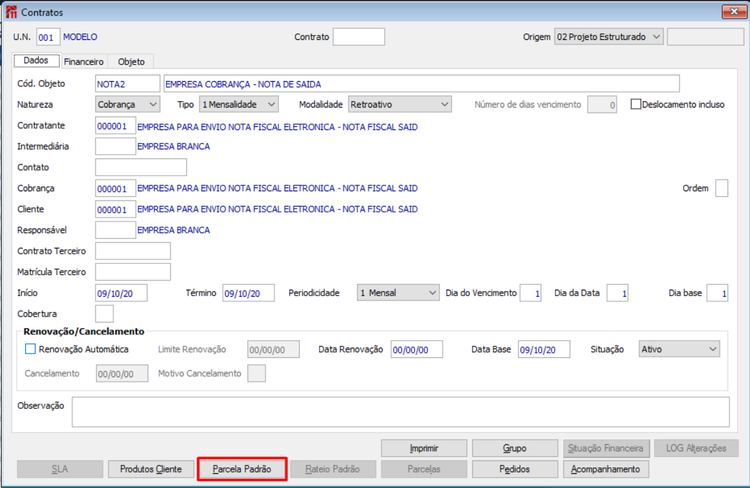Click EMPRESA BRANCA text beside Intermediária
Viewport: 750px width, 488px height.
coord(174,146)
